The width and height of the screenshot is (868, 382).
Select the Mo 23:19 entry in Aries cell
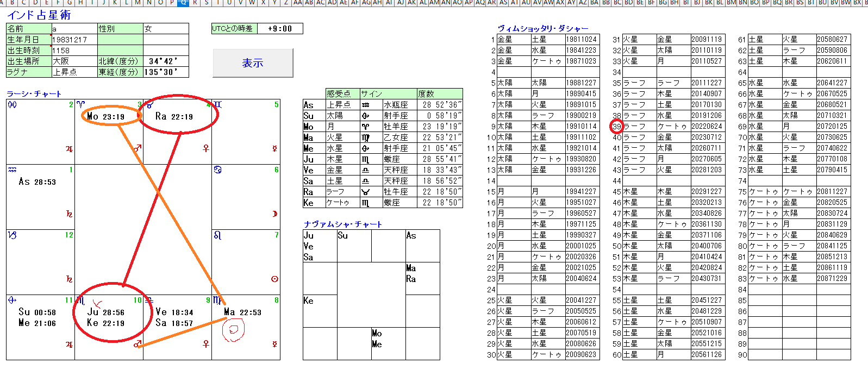[x=106, y=116]
